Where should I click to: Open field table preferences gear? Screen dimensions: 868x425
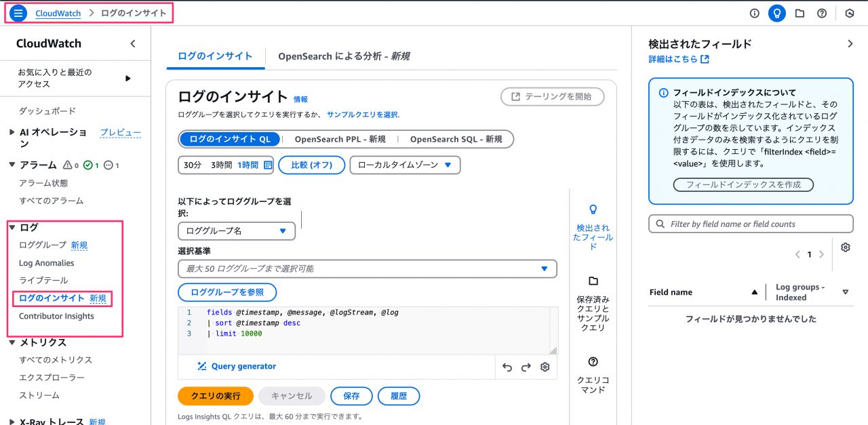coord(845,247)
